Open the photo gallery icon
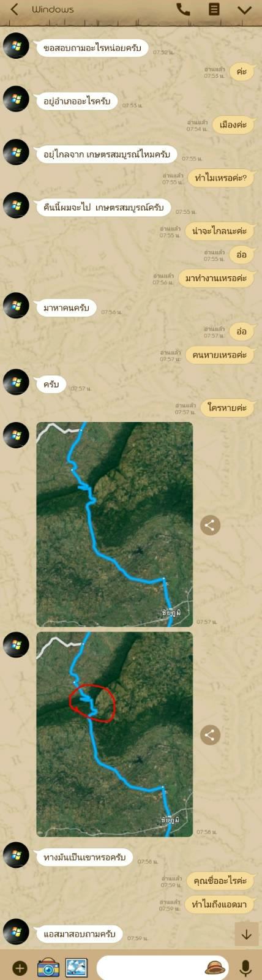The width and height of the screenshot is (262, 980). click(x=77, y=968)
